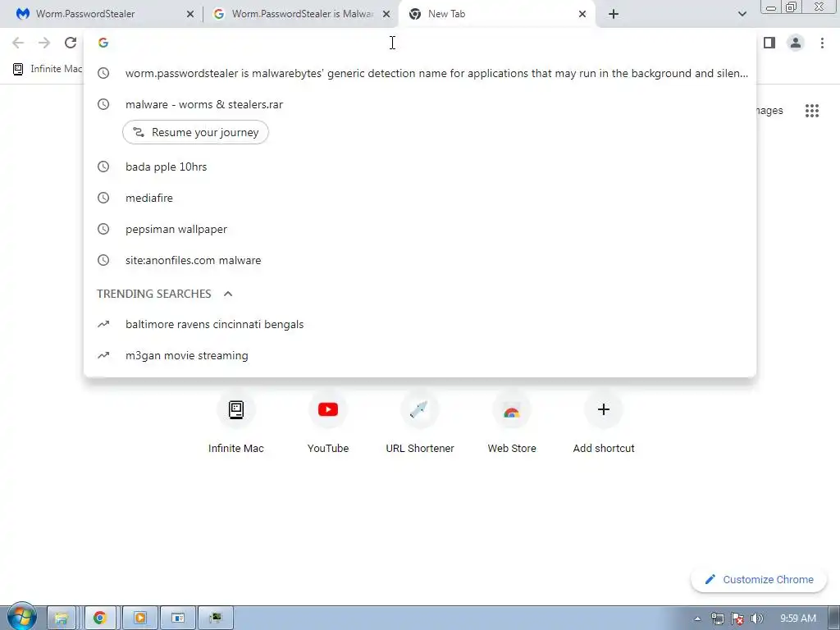
Task: Open File Explorer from the taskbar
Action: click(x=61, y=618)
